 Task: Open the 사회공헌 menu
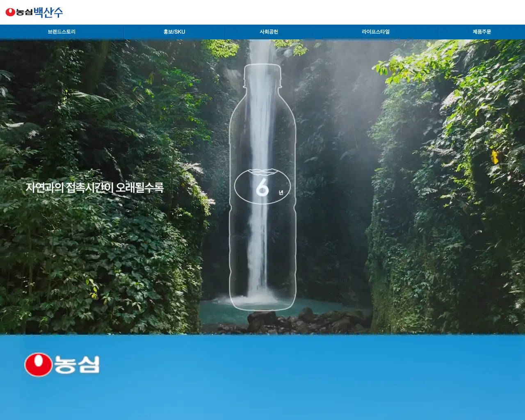pyautogui.click(x=269, y=32)
